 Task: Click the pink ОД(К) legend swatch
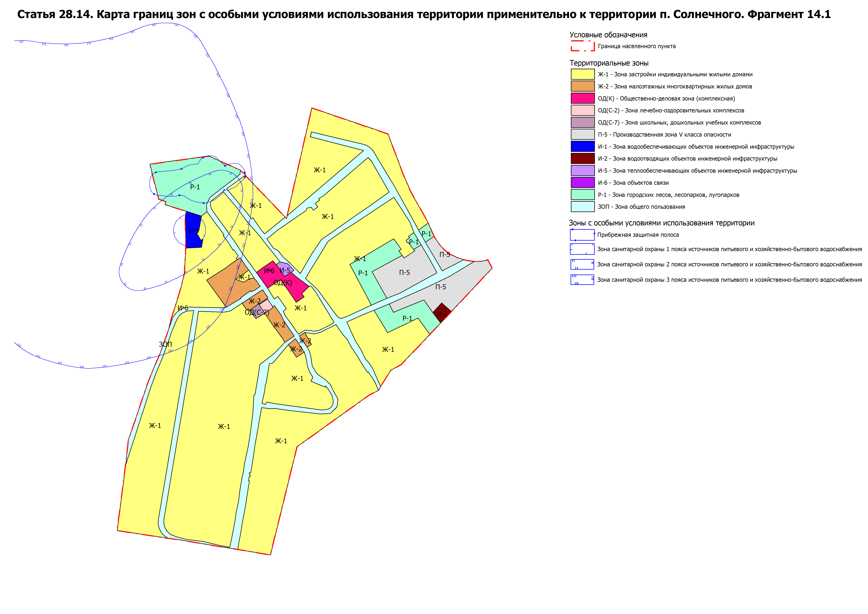(x=583, y=98)
